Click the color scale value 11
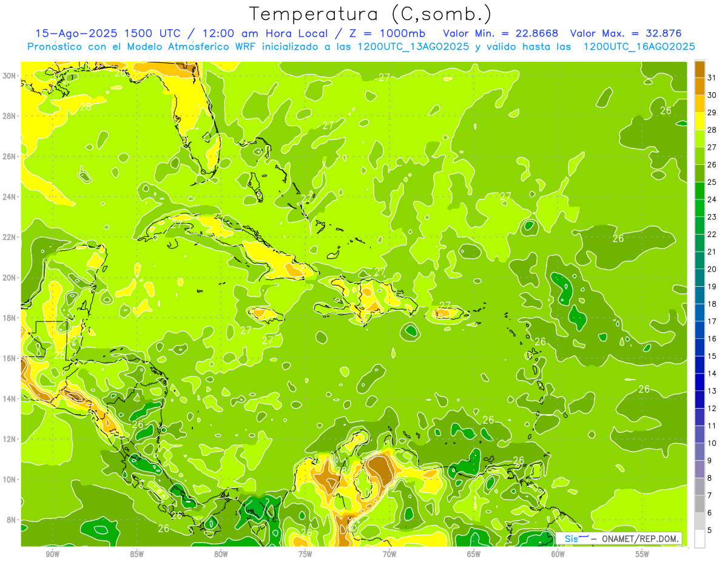 [x=712, y=426]
